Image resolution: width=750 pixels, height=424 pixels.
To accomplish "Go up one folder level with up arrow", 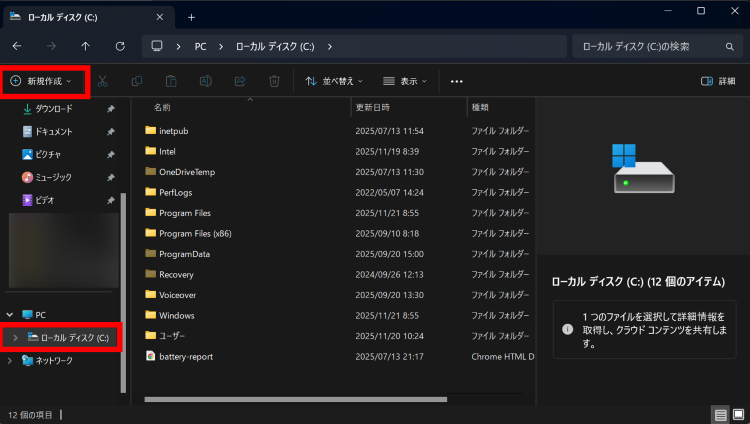I will point(85,46).
